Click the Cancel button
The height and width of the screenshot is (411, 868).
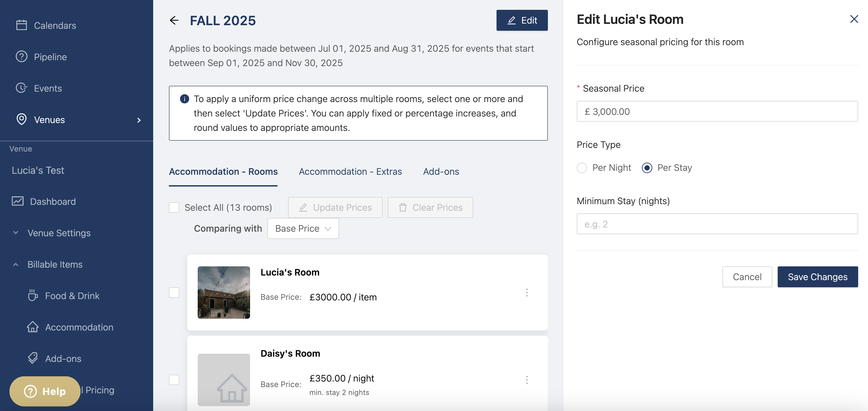[x=747, y=277]
